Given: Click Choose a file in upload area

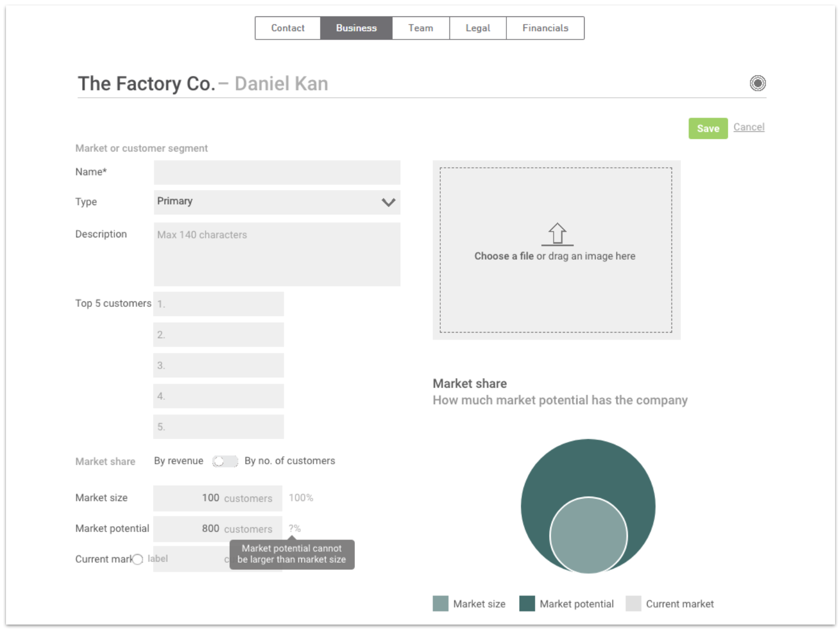Looking at the screenshot, I should point(504,256).
